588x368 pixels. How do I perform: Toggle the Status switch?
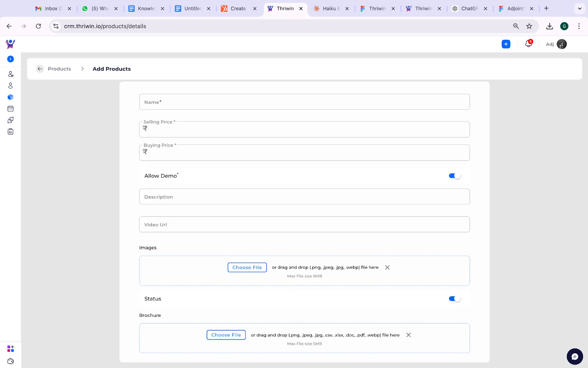point(455,299)
